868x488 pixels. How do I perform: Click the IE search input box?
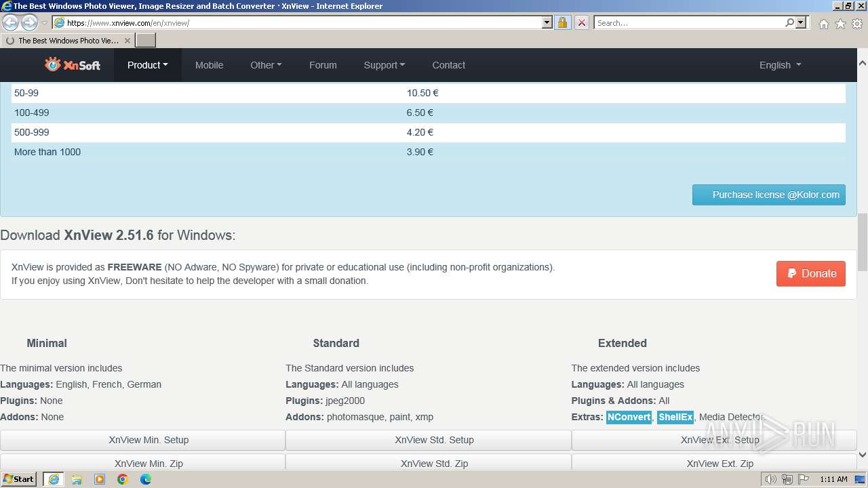pyautogui.click(x=688, y=22)
